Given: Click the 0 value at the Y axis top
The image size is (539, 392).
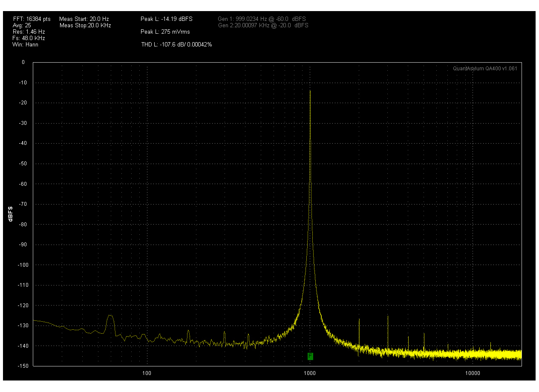Looking at the screenshot, I should [23, 63].
